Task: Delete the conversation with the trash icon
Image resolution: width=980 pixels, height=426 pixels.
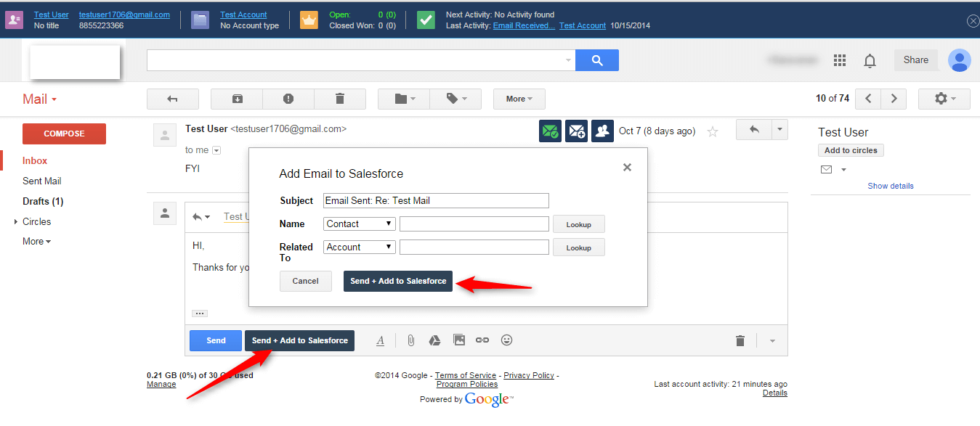Action: click(340, 99)
